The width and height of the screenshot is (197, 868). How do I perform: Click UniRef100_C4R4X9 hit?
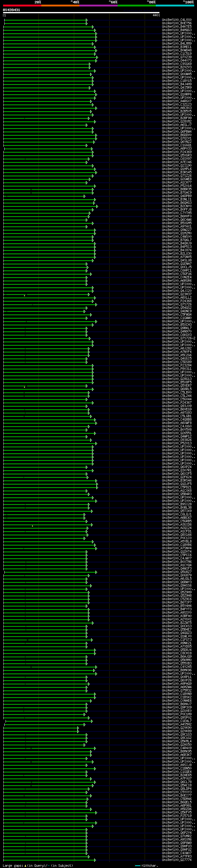(x=177, y=748)
